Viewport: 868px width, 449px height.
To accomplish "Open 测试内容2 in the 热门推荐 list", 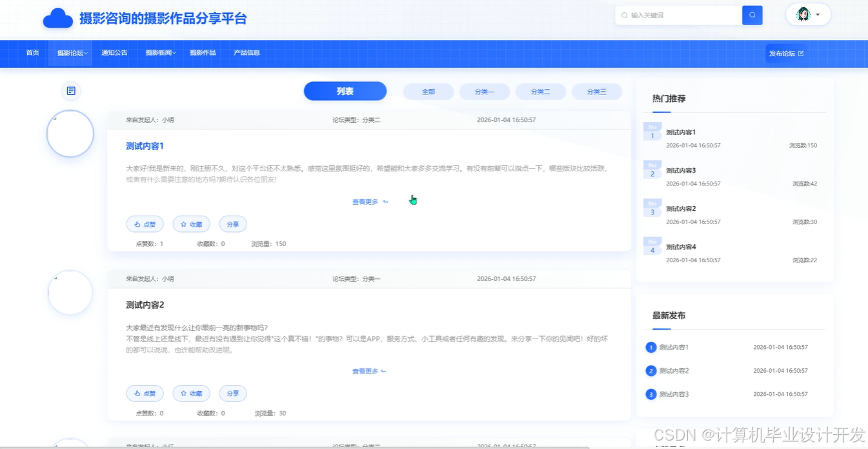I will coord(681,209).
